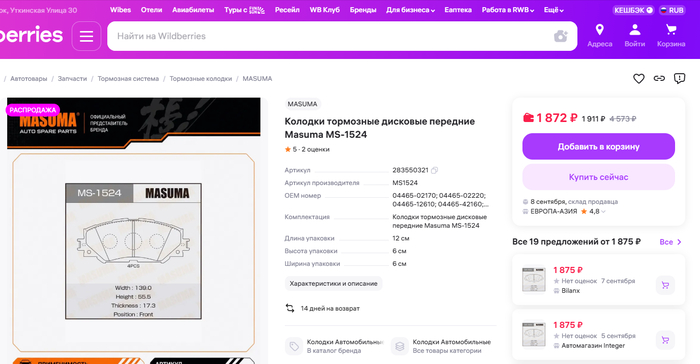This screenshot has height=364, width=700.
Task: Click РАСПРОДАЖА badge on image
Action: tap(33, 110)
